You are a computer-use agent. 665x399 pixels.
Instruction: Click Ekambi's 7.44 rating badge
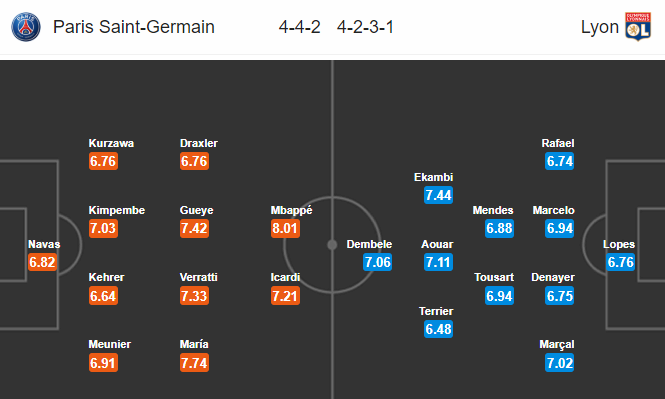(439, 195)
